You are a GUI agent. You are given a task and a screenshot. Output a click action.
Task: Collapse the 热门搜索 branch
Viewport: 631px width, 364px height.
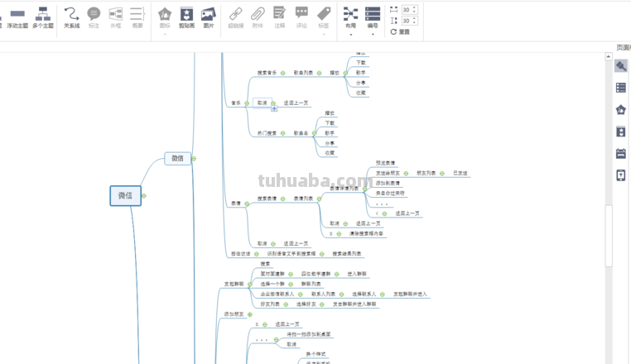[283, 133]
